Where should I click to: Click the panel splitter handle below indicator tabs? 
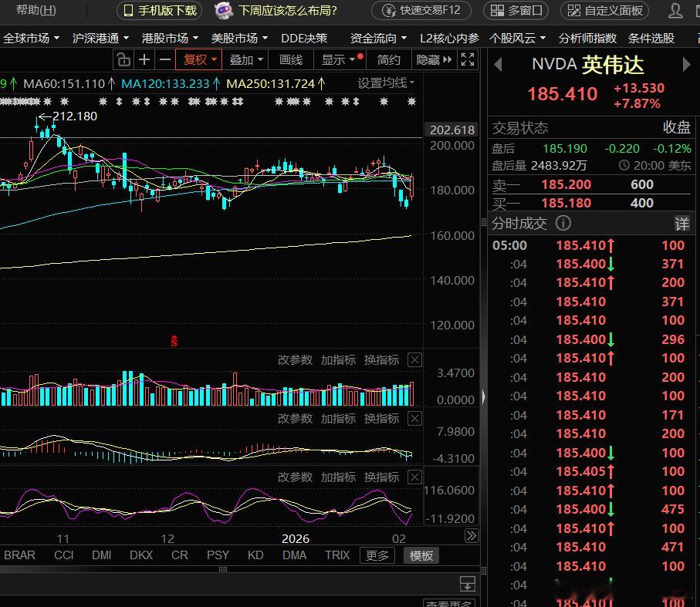pos(223,569)
